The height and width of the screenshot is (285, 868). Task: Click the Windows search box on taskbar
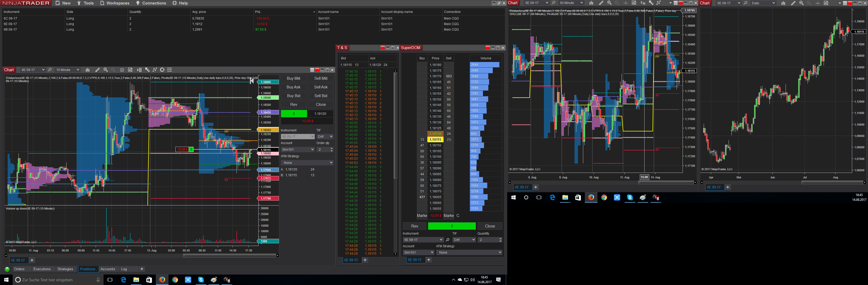pos(58,280)
